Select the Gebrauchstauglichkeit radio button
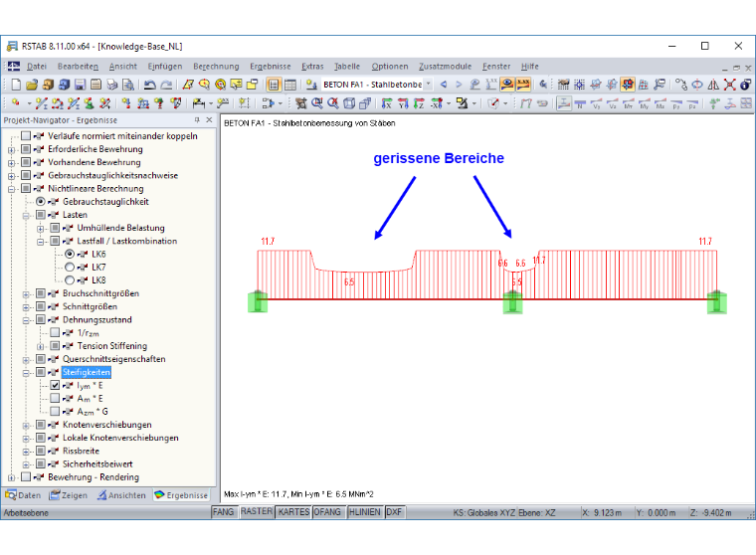This screenshot has width=756, height=555. pos(41,202)
